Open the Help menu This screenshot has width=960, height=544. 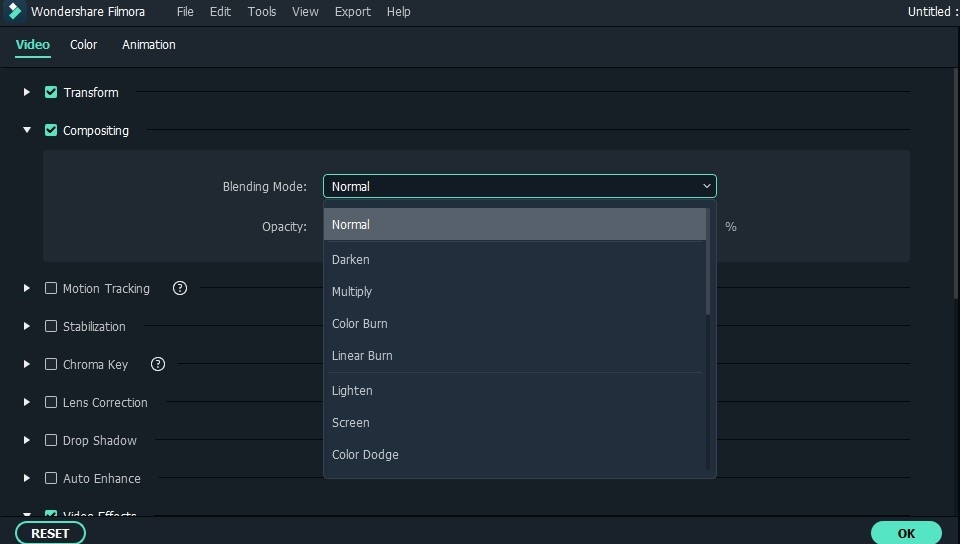(399, 12)
